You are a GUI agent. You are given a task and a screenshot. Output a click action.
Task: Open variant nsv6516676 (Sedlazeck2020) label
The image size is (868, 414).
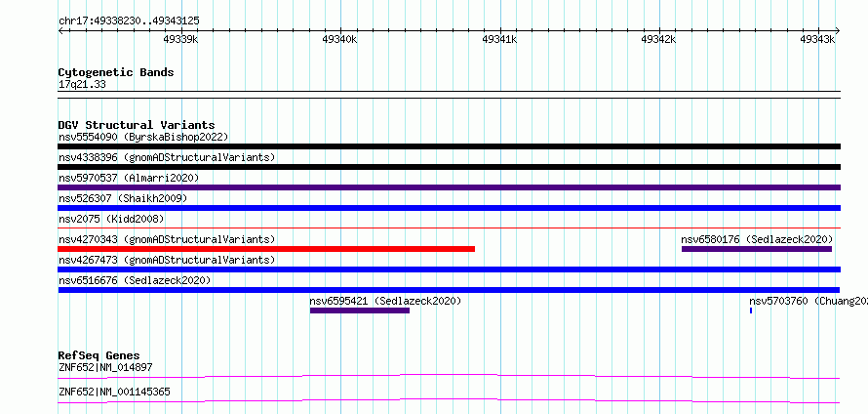pos(135,280)
